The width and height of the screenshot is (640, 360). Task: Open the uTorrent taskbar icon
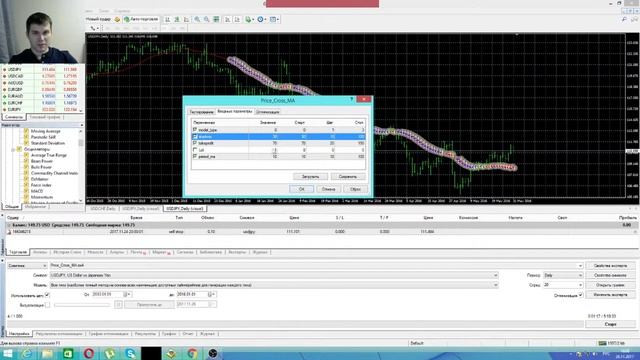tap(109, 353)
